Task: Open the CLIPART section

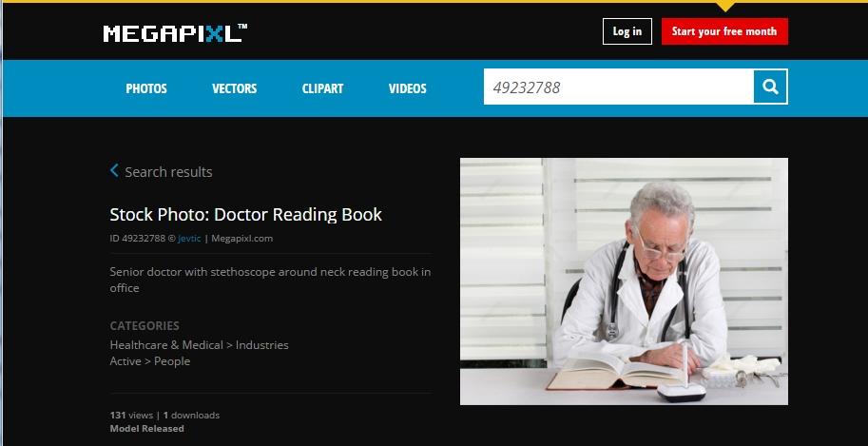Action: click(x=322, y=88)
